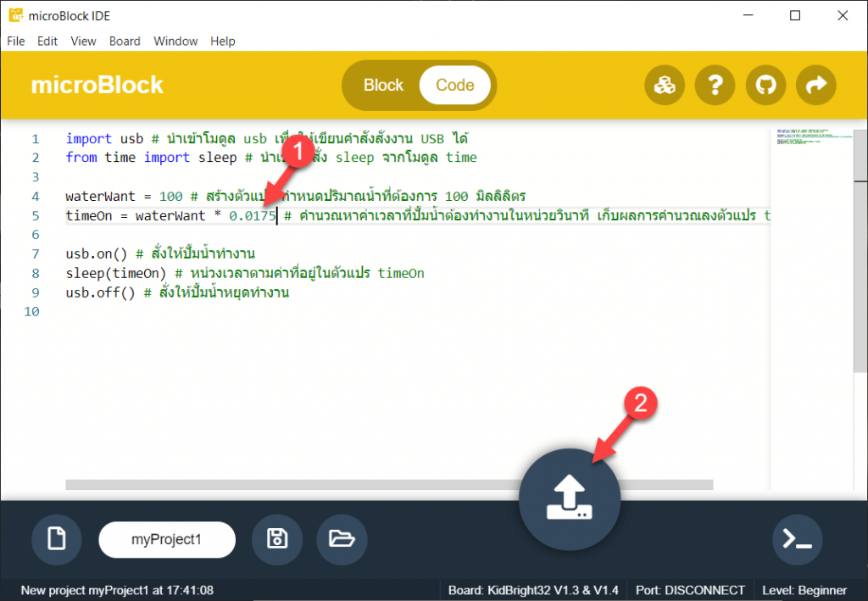Open the File menu
The width and height of the screenshot is (868, 601).
click(x=15, y=41)
